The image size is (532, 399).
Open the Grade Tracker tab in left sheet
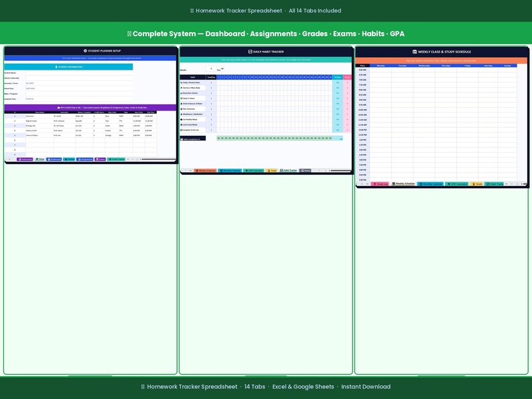116,159
